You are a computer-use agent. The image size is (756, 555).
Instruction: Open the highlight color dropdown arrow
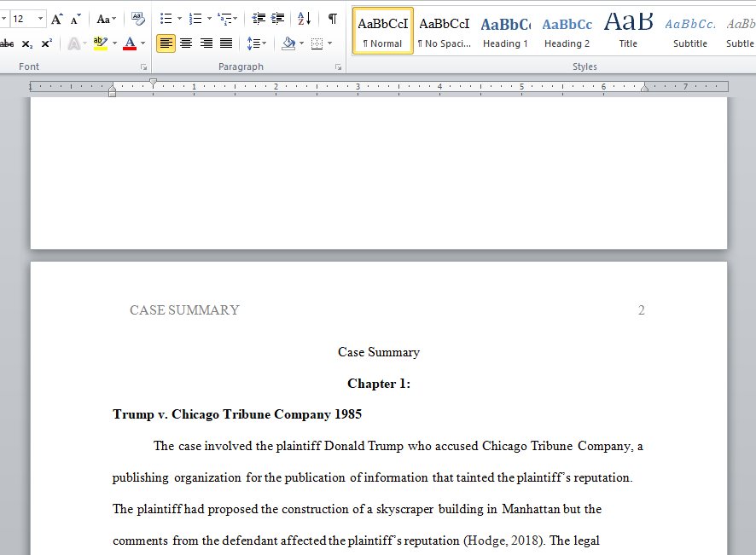point(114,43)
